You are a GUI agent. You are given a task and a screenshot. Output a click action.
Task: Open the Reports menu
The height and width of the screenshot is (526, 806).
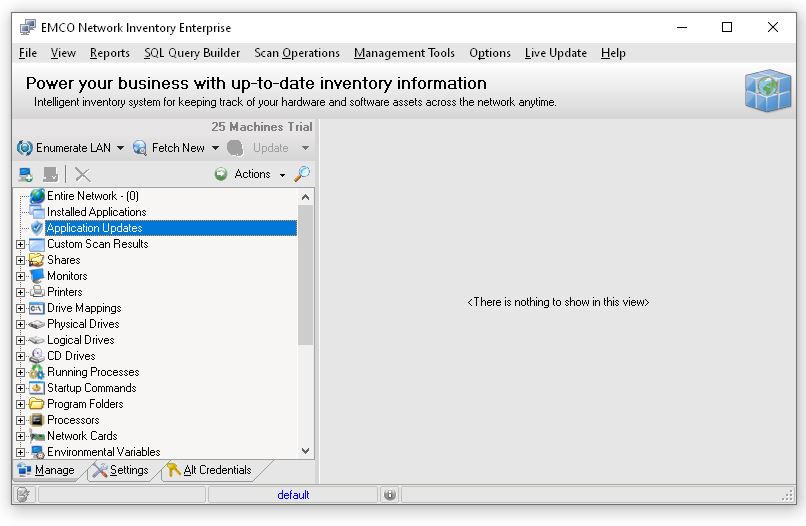tap(109, 53)
